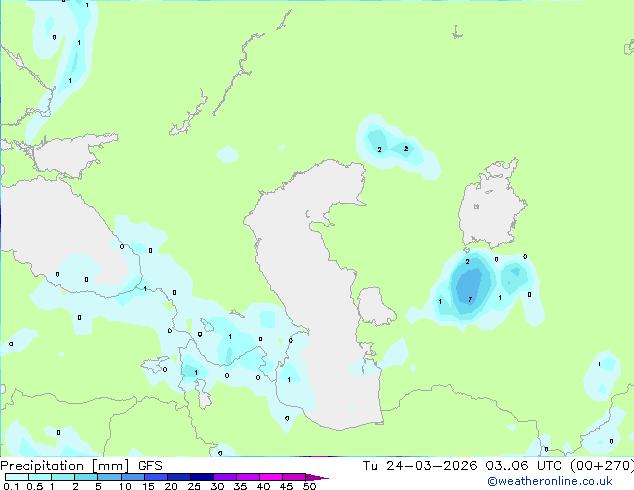Viewport: 634px width, 490px height.
Task: Select the 15–20 mm legend color swatch
Action: tap(155, 477)
